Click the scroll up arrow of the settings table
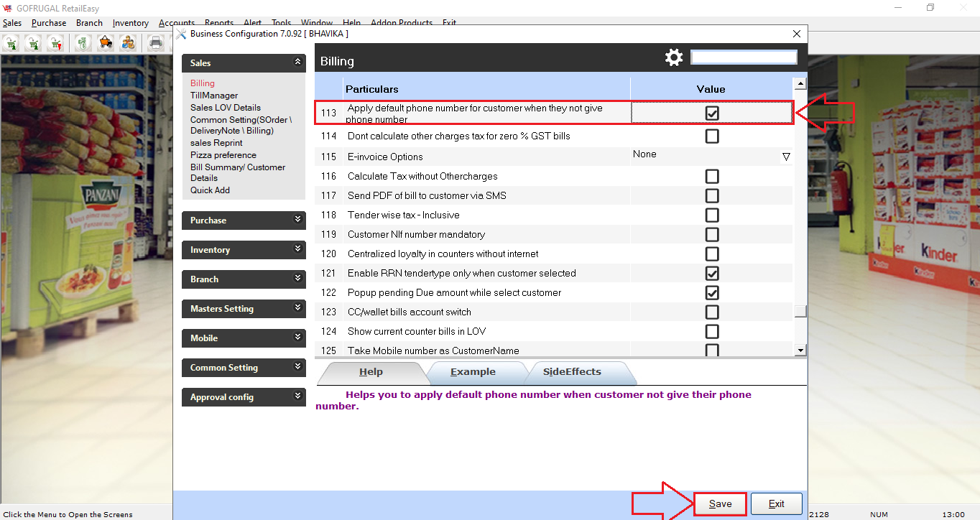This screenshot has width=980, height=520. (800, 84)
